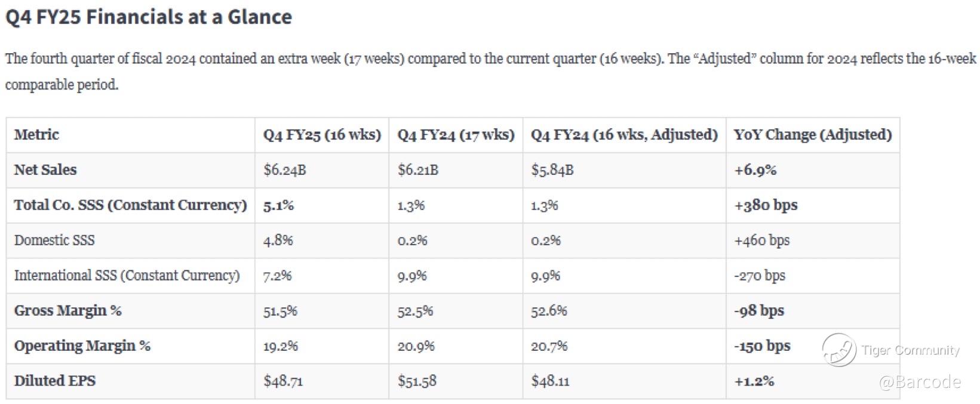The width and height of the screenshot is (980, 404).
Task: Select the Net Sales row label
Action: tap(45, 169)
